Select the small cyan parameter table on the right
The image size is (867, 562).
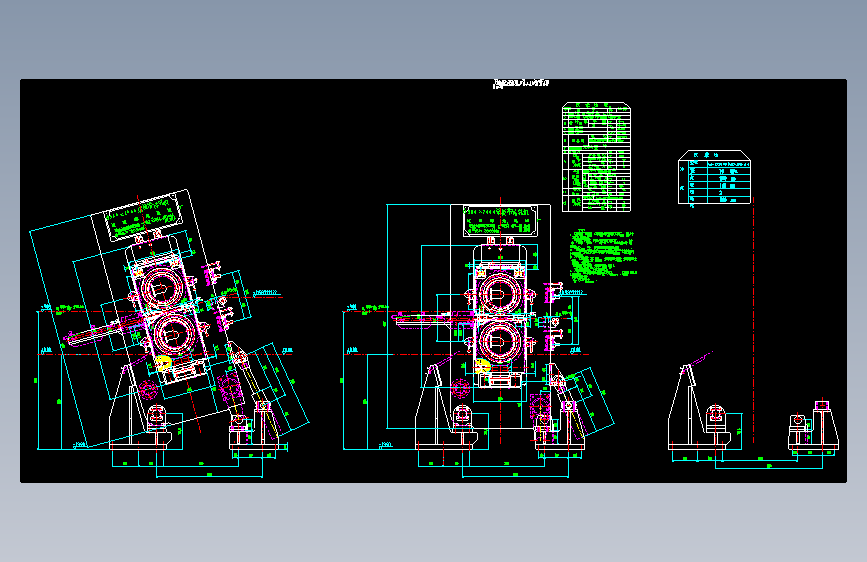714,177
